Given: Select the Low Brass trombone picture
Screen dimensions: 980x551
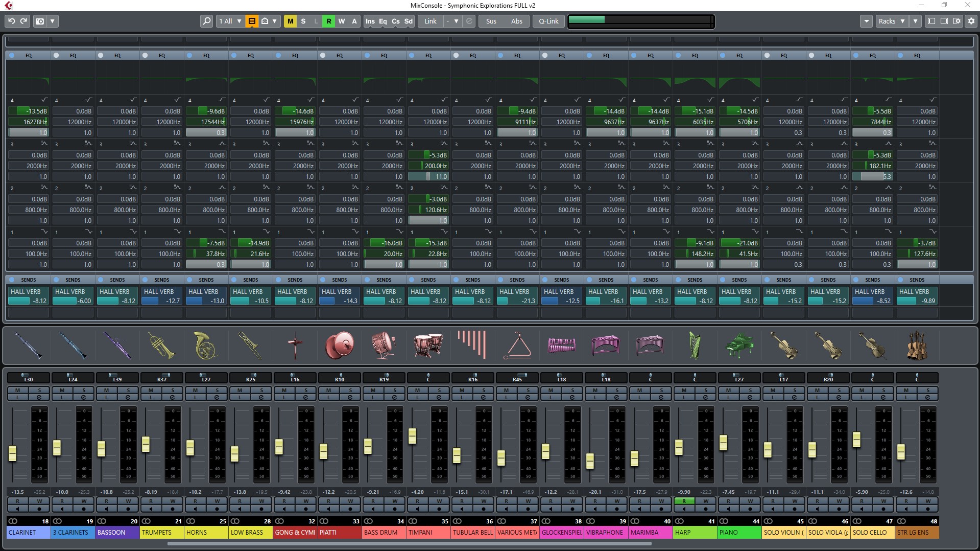Looking at the screenshot, I should [x=250, y=345].
